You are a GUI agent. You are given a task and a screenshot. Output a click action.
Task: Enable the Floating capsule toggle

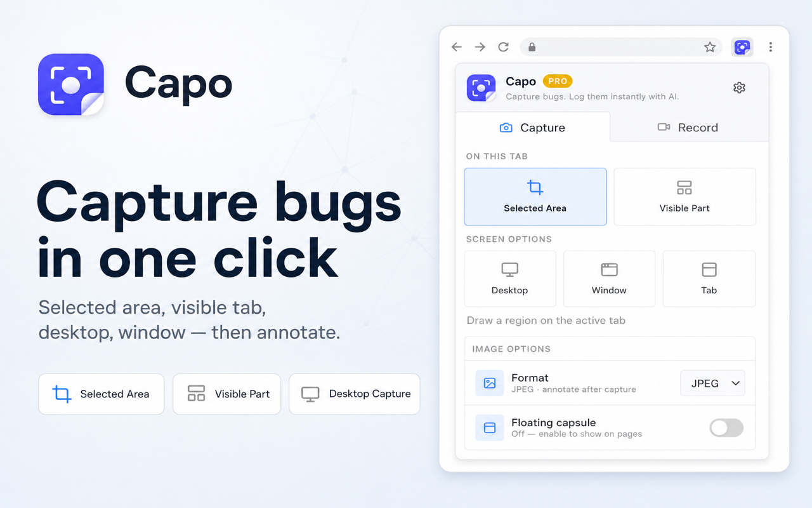click(x=726, y=428)
